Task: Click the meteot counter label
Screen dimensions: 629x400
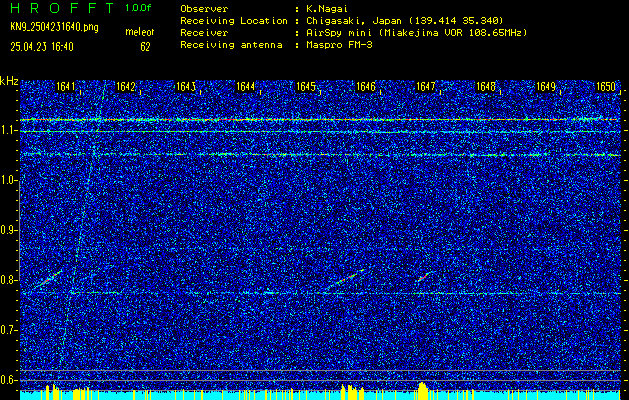Action: 140,32
